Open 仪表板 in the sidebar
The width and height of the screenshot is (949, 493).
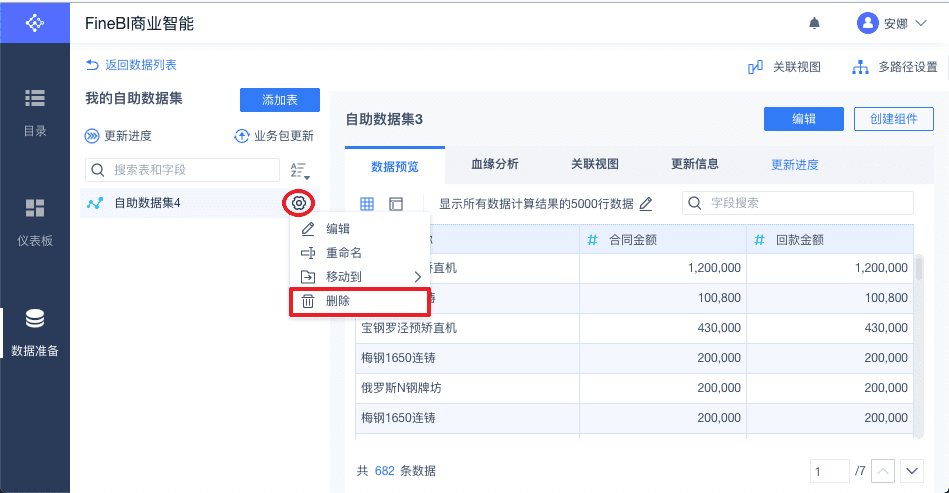(x=34, y=223)
